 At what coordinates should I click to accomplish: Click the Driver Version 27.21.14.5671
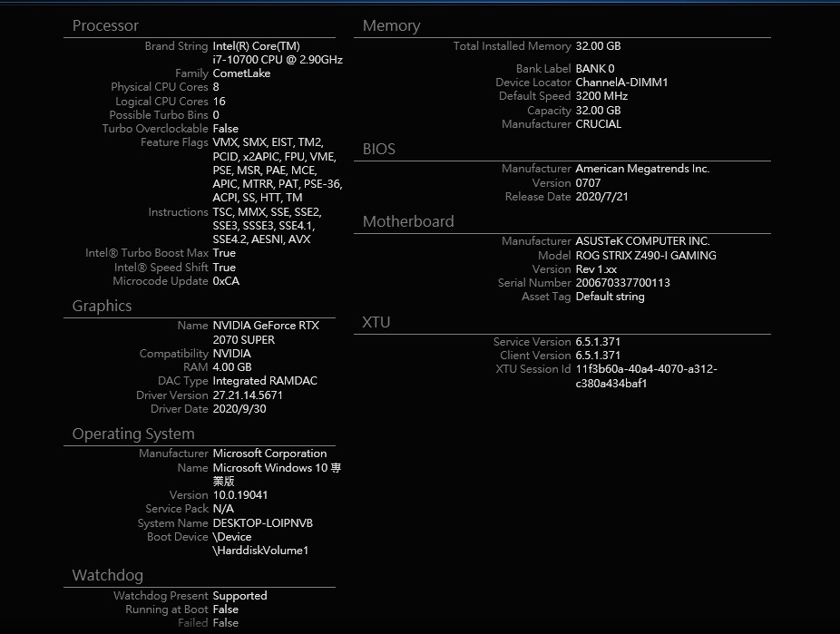pyautogui.click(x=248, y=395)
